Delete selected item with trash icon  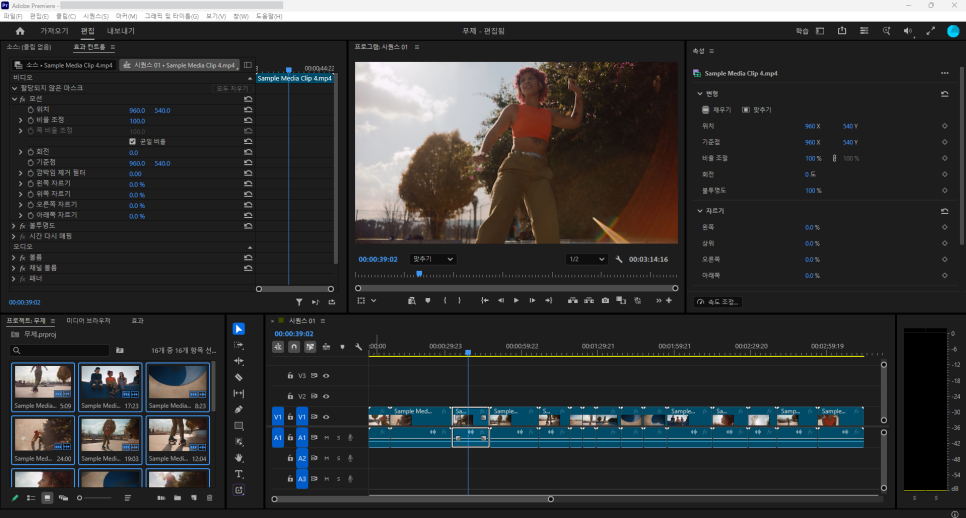(209, 498)
